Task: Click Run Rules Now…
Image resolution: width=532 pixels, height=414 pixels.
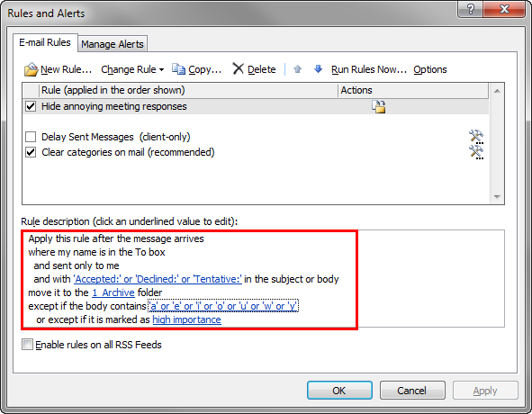Action: pos(369,69)
